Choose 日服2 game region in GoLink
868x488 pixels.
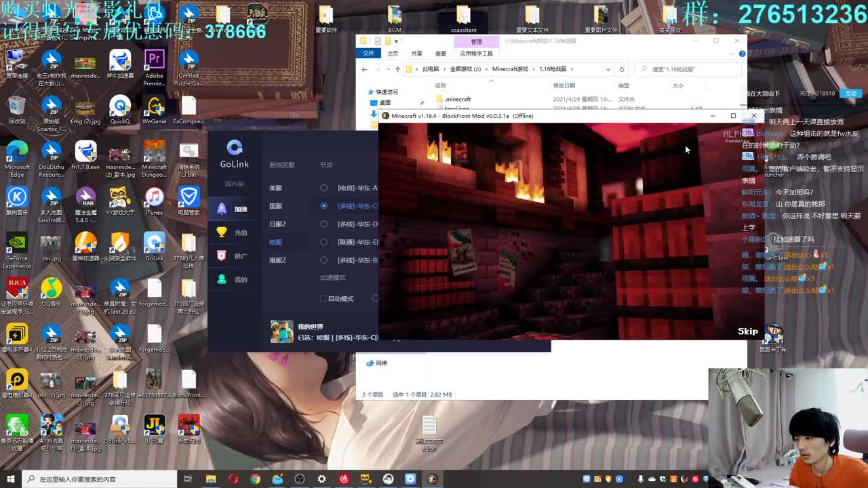click(277, 224)
